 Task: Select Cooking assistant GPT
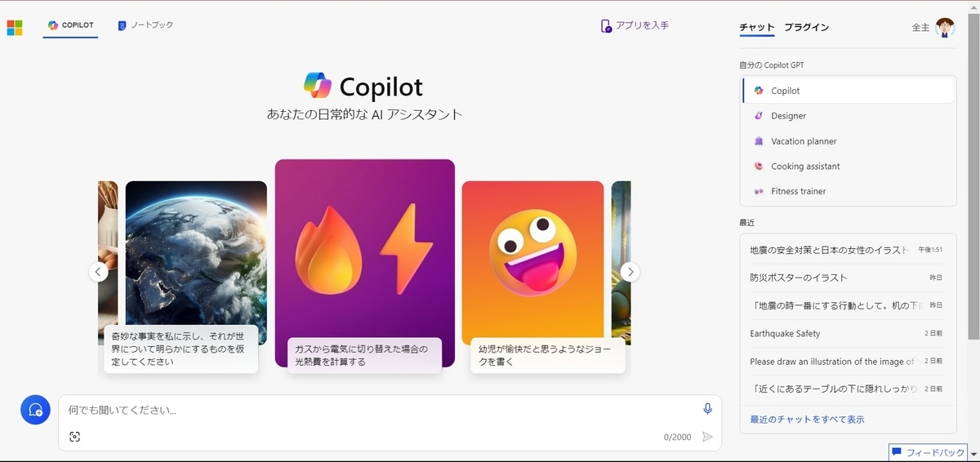point(849,167)
